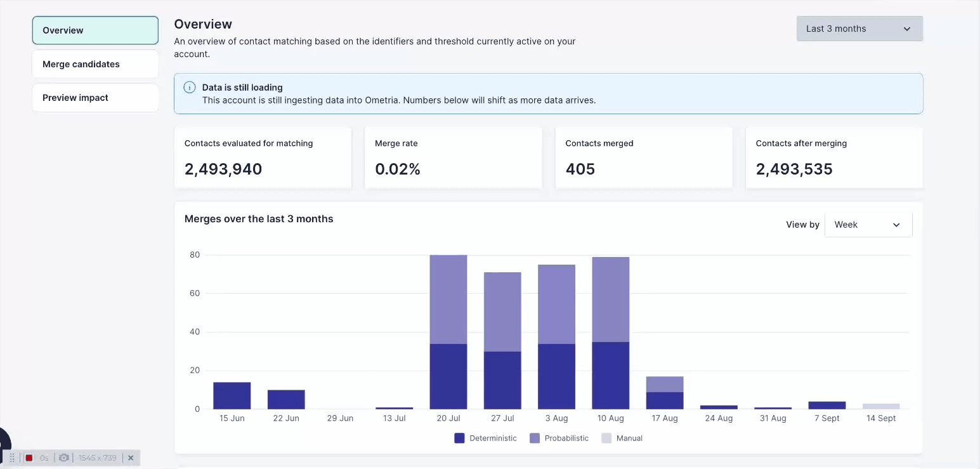Toggle the Manual legend swatch
The image size is (980, 469).
[606, 438]
